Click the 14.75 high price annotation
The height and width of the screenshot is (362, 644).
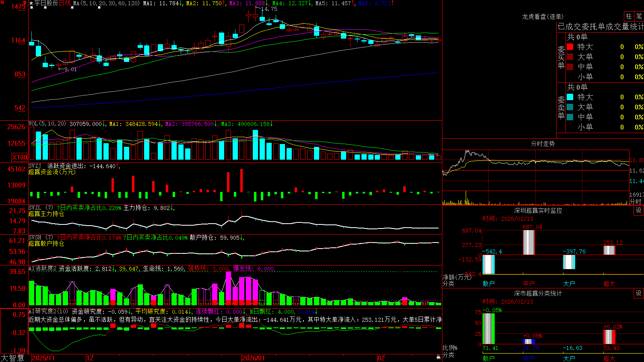[x=269, y=9]
